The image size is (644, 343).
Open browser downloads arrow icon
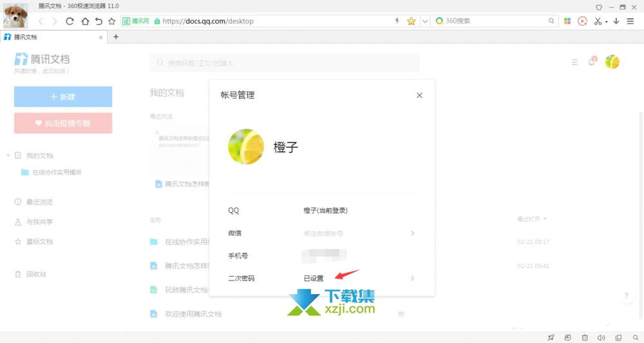616,21
